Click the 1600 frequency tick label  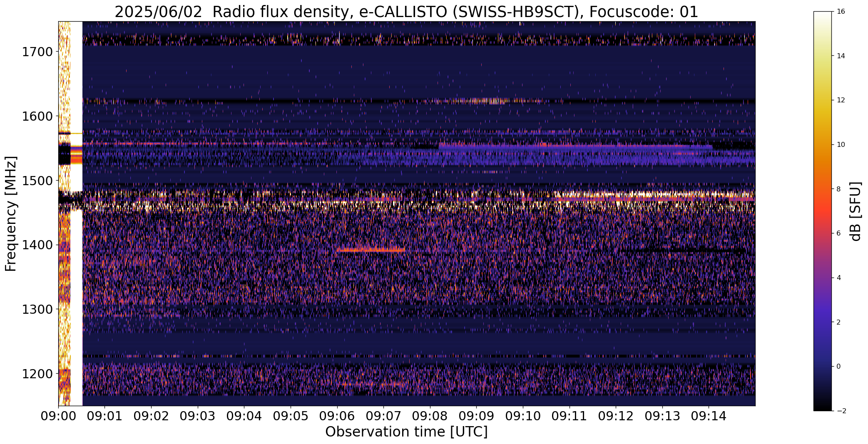click(x=37, y=116)
